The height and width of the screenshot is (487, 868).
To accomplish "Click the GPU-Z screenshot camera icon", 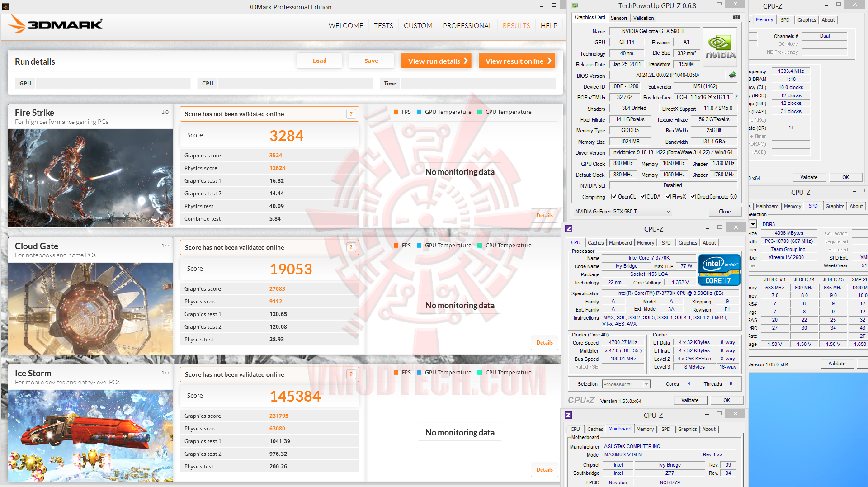I will tap(736, 17).
